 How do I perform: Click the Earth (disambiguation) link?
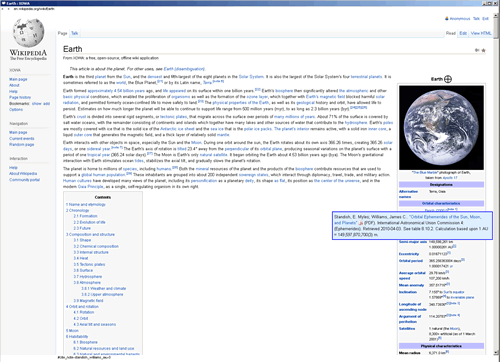(184, 69)
